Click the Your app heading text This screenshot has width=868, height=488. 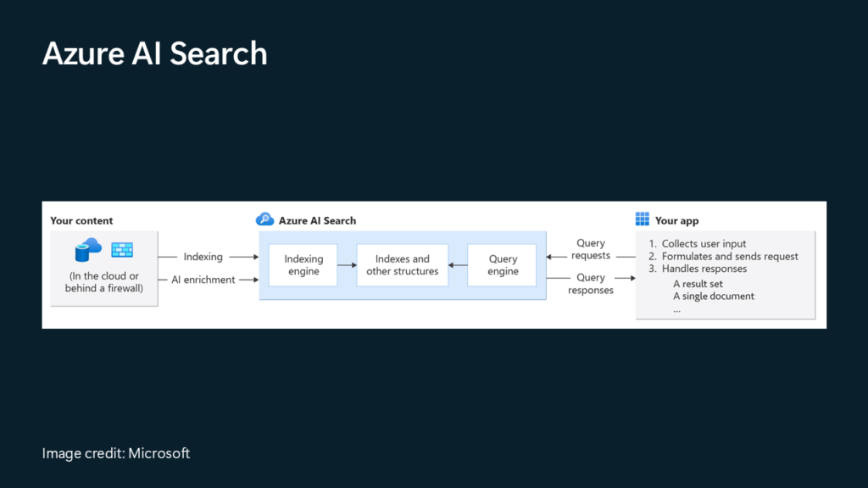pyautogui.click(x=676, y=221)
